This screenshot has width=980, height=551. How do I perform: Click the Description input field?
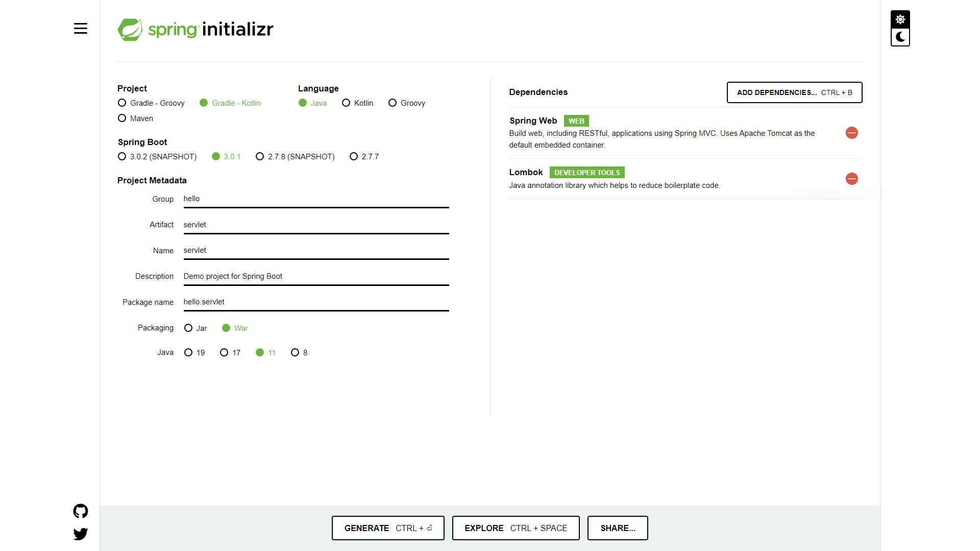click(x=316, y=277)
